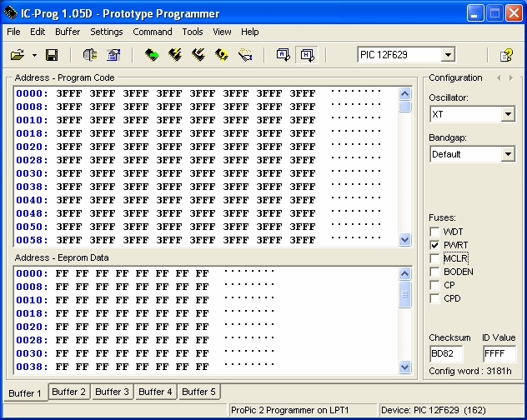This screenshot has width=527, height=420.
Task: Click the Program Code scrollbar thumb
Action: (x=404, y=107)
